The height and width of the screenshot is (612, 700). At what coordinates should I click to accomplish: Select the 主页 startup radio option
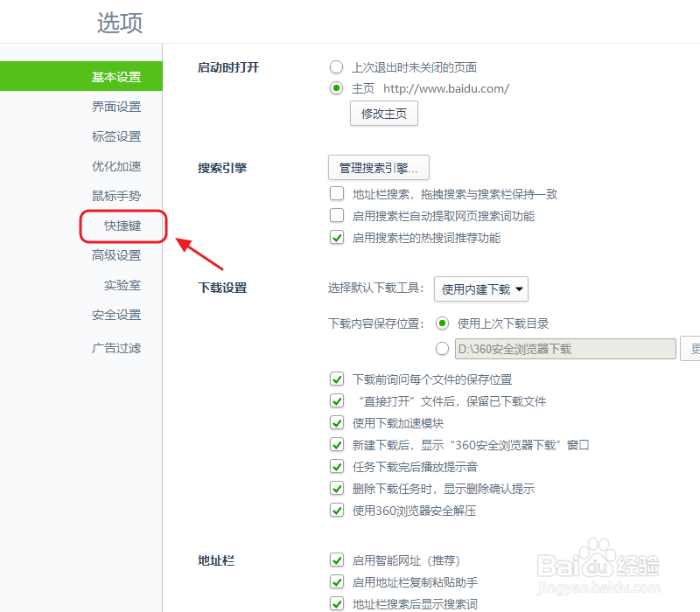coord(336,88)
